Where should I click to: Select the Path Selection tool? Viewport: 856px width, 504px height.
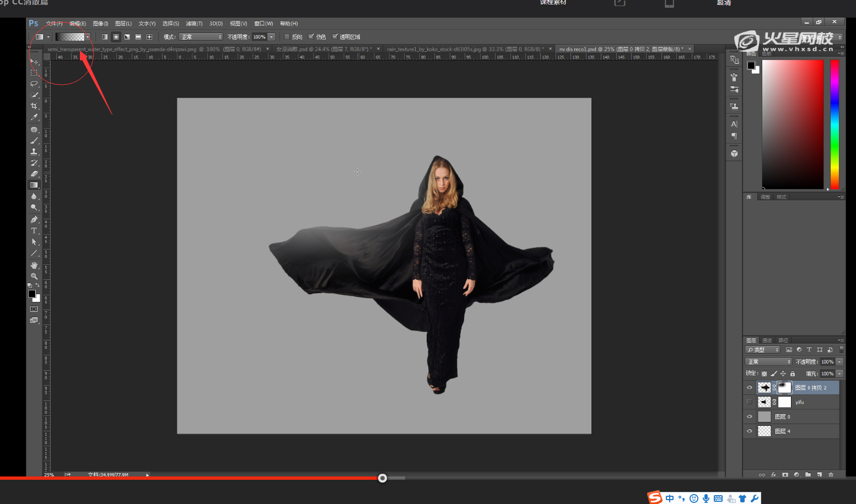[x=34, y=242]
